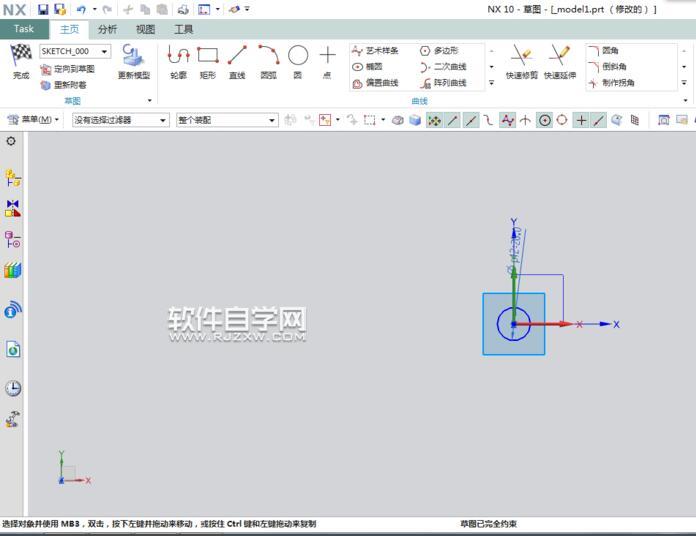Toggle Intersection snap
Image resolution: width=696 pixels, height=536 pixels.
tap(525, 120)
